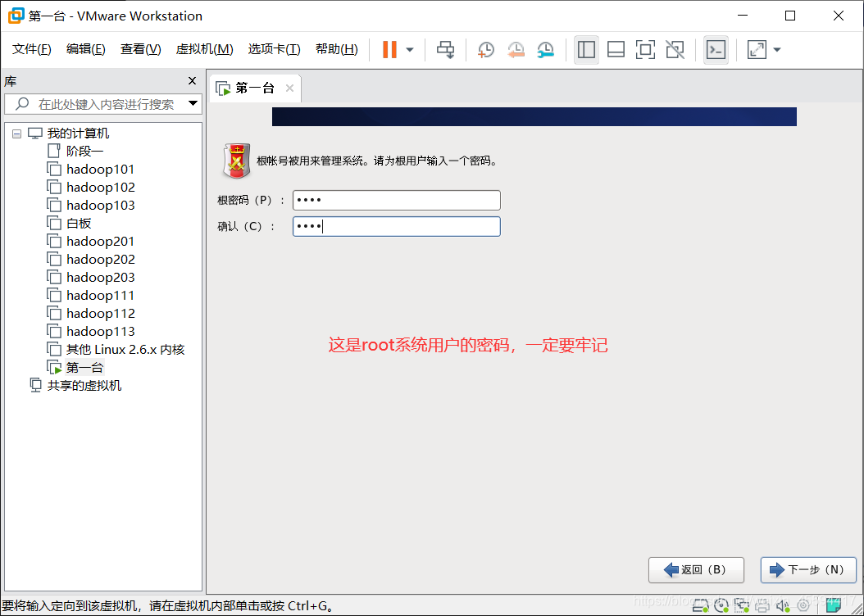Toggle Unity mode icon

tap(675, 49)
